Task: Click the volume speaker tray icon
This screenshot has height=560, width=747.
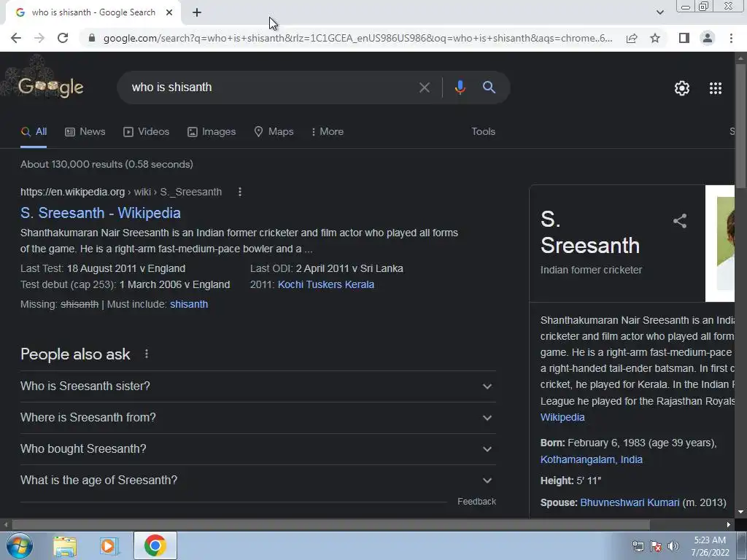Action: pos(673,546)
